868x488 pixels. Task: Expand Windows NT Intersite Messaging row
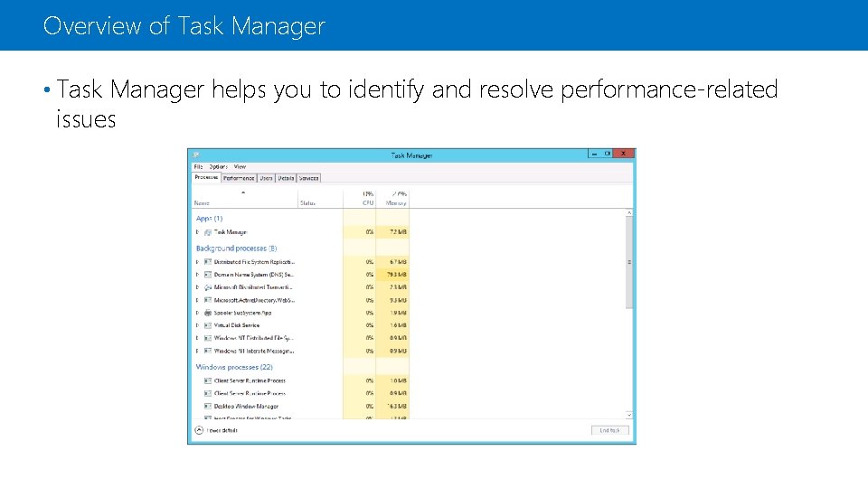(x=197, y=351)
